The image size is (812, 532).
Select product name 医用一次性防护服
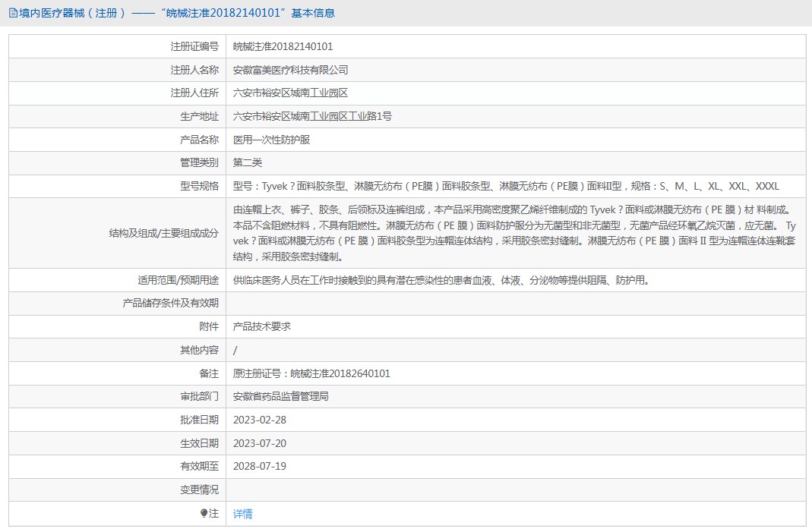(271, 140)
